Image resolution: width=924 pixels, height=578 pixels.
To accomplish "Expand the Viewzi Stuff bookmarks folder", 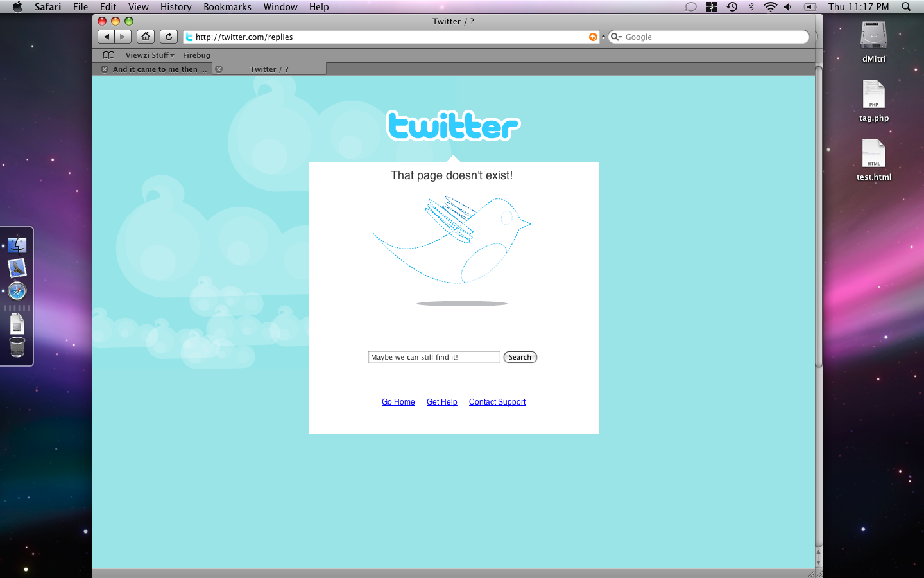I will pos(150,55).
